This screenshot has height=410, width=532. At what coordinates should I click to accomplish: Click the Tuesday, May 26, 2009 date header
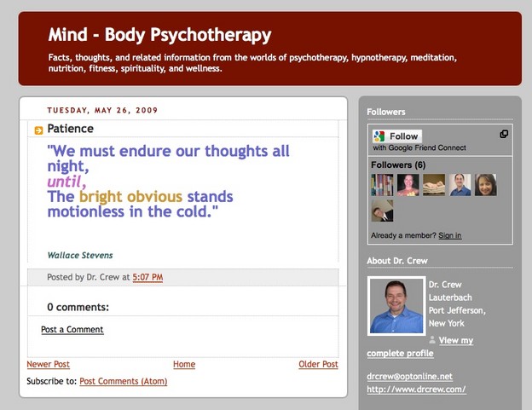pyautogui.click(x=102, y=110)
